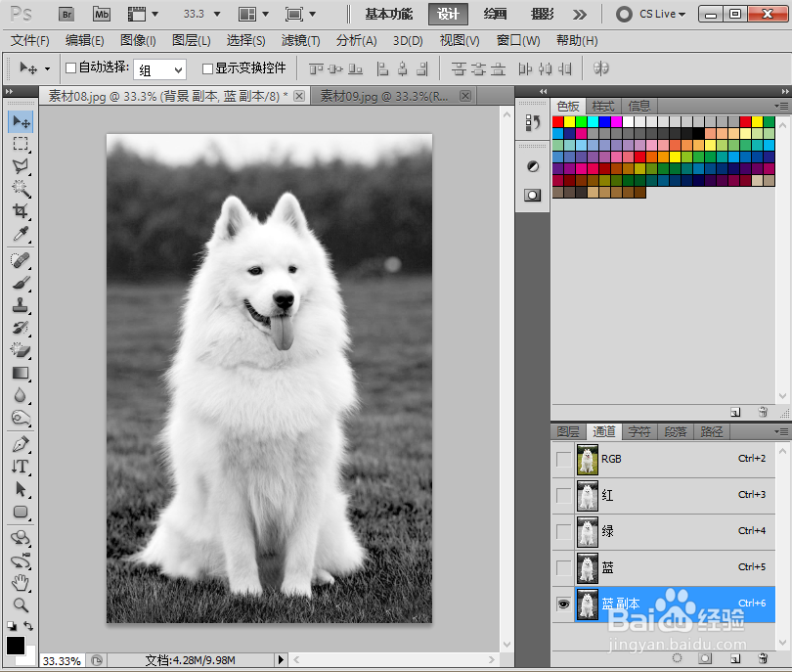
Task: Select the Magic Wand tool
Action: [21, 189]
